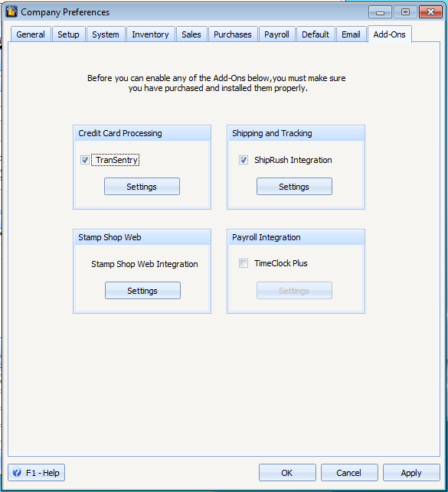Click the Stamp Shop Web Integration text
The width and height of the screenshot is (448, 492).
[145, 264]
